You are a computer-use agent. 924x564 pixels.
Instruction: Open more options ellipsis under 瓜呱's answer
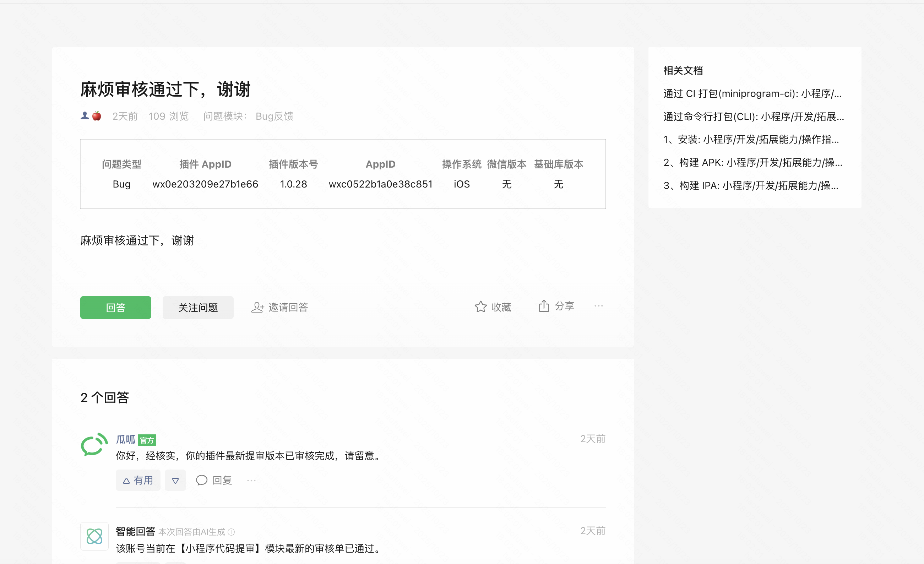click(251, 481)
